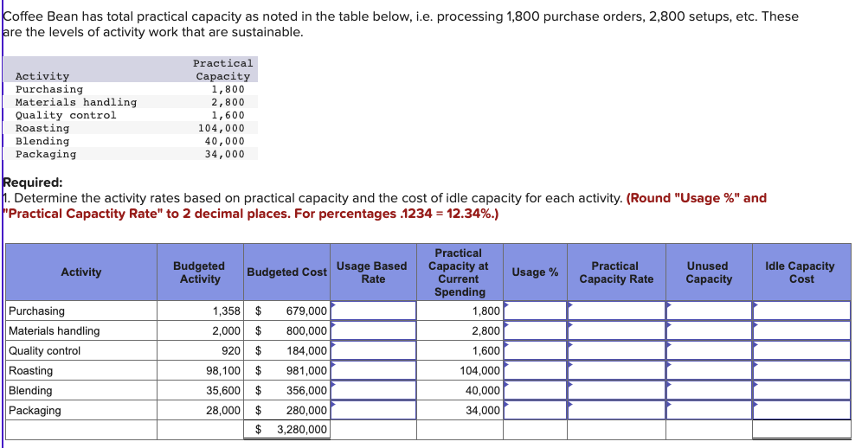This screenshot has width=868, height=448.
Task: Click the Unused Capacity column header
Action: (709, 272)
